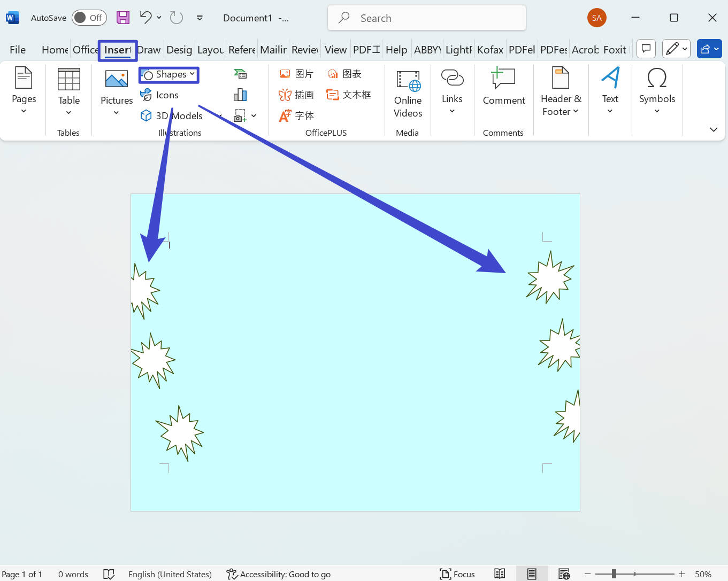Open the Help tab

[x=396, y=50]
